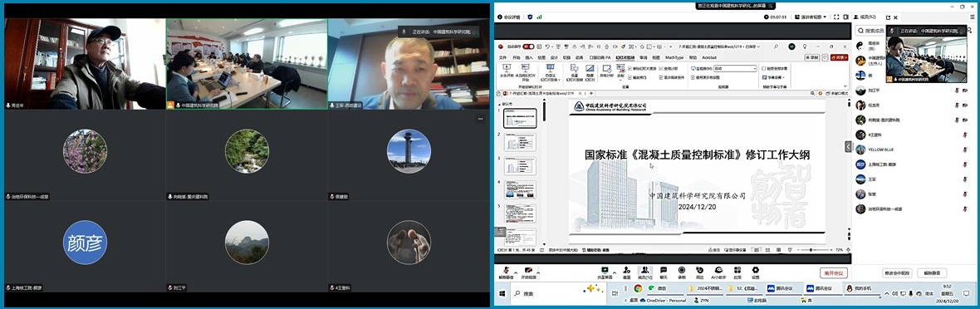Expand the audio options arrow beside 解除静音

click(515, 272)
